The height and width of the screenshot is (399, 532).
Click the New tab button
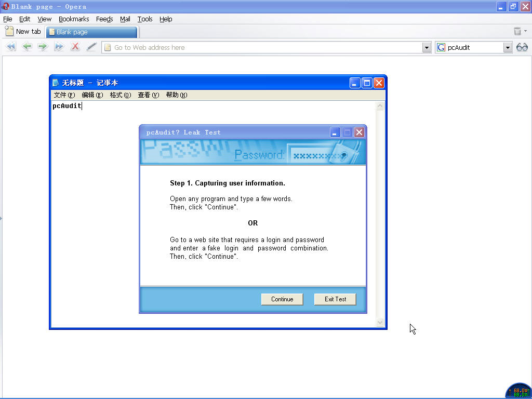tap(23, 32)
